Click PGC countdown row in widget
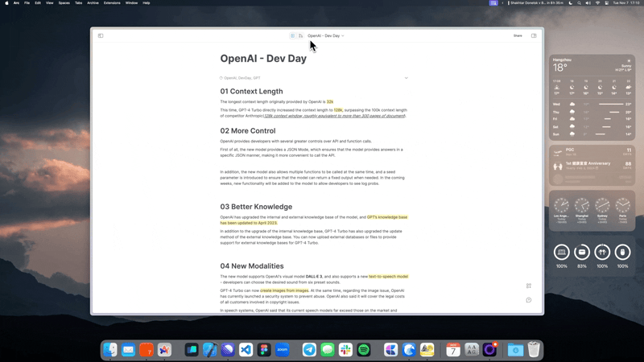The height and width of the screenshot is (362, 644). (592, 152)
